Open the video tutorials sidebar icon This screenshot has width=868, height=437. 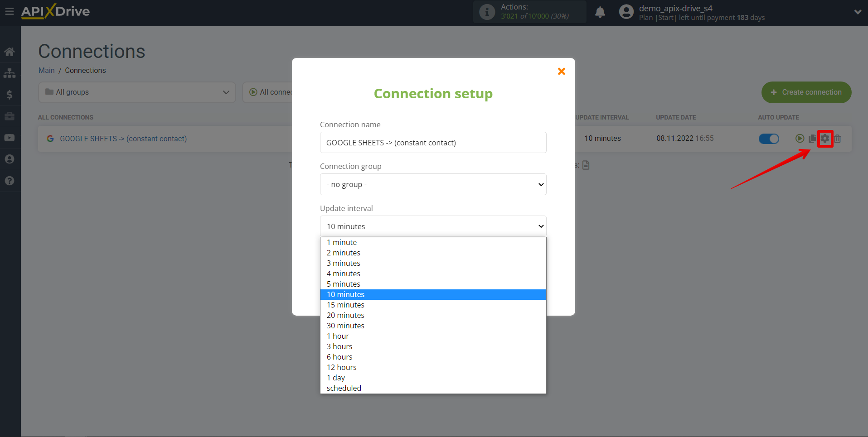click(x=10, y=138)
